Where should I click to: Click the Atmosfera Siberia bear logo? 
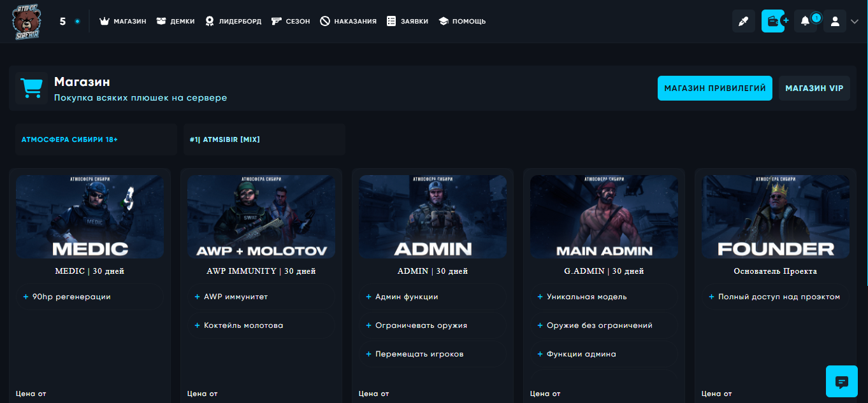click(x=26, y=21)
